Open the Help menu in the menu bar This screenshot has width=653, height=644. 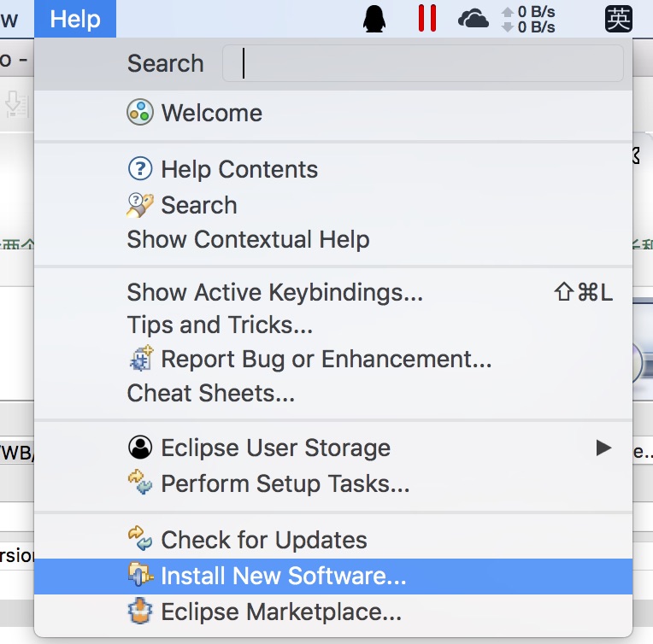pyautogui.click(x=75, y=19)
